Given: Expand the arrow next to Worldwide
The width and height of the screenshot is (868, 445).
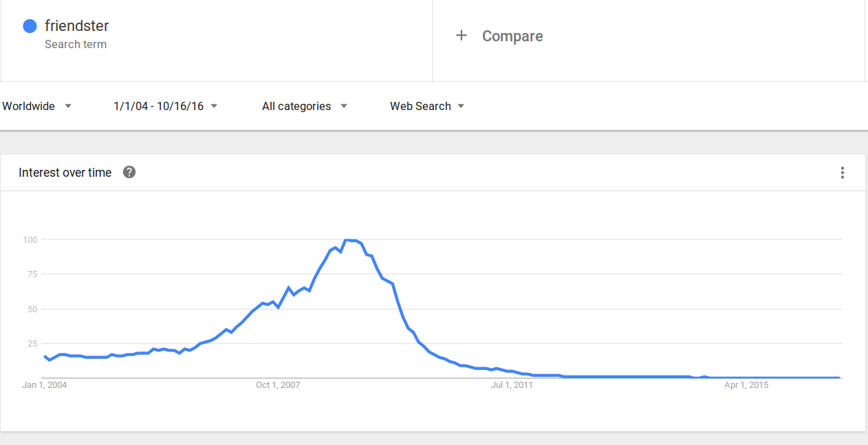Looking at the screenshot, I should (x=67, y=106).
